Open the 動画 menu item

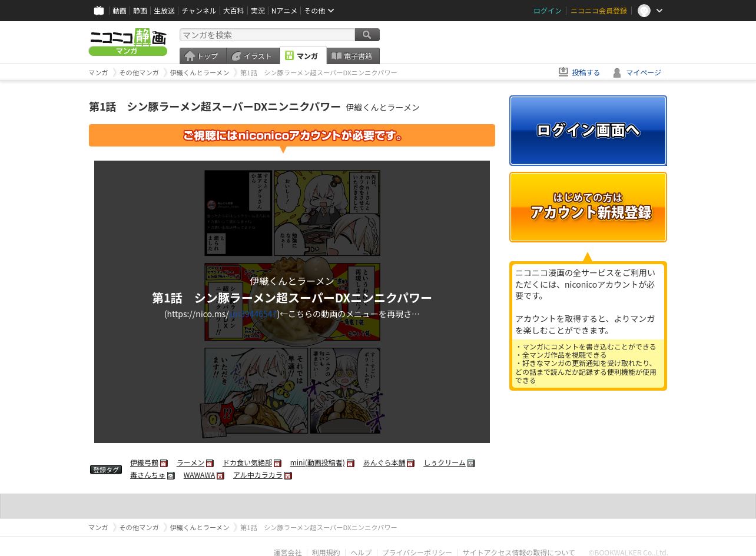pos(120,11)
